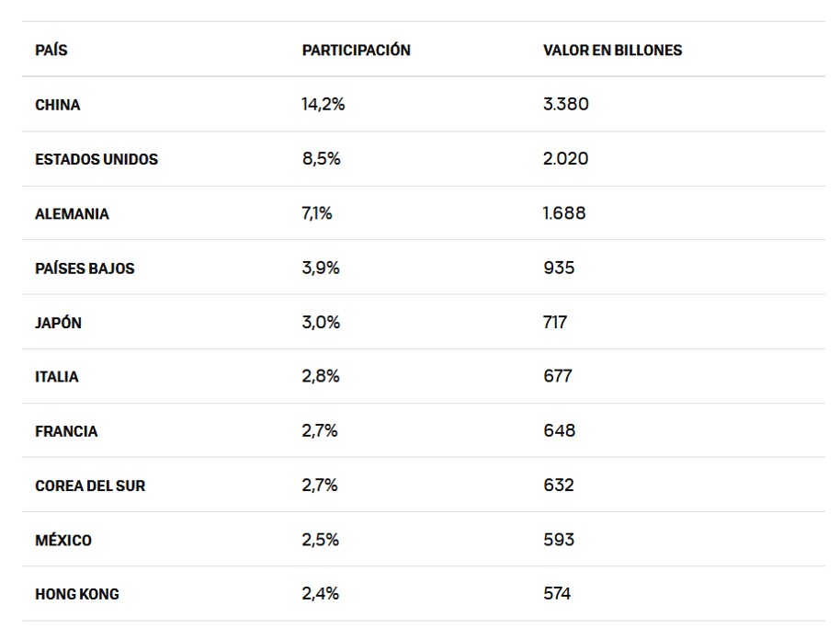The image size is (840, 628).
Task: Click the VALOR EN BILLONES column header
Action: [x=612, y=51]
